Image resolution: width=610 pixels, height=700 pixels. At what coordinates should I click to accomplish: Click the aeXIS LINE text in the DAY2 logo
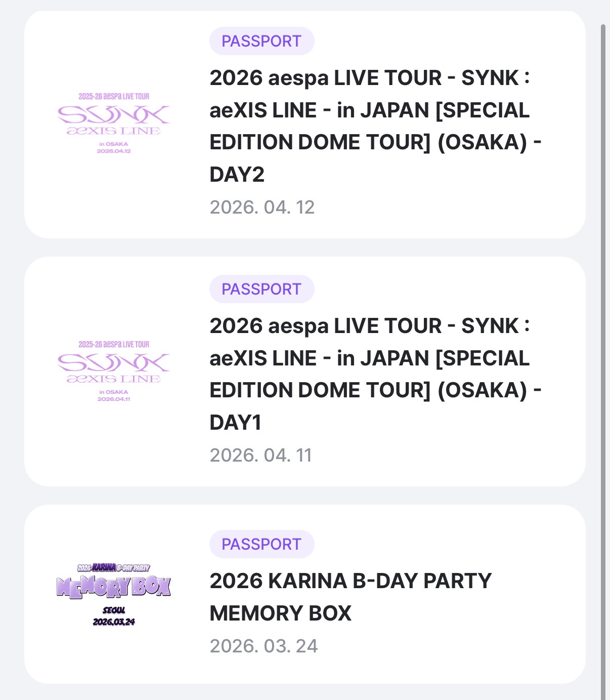pos(114,131)
